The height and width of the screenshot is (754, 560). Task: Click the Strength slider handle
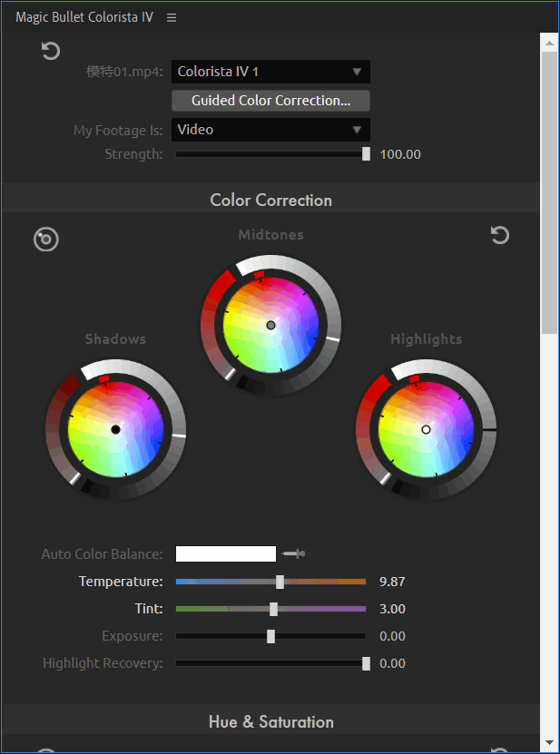366,154
